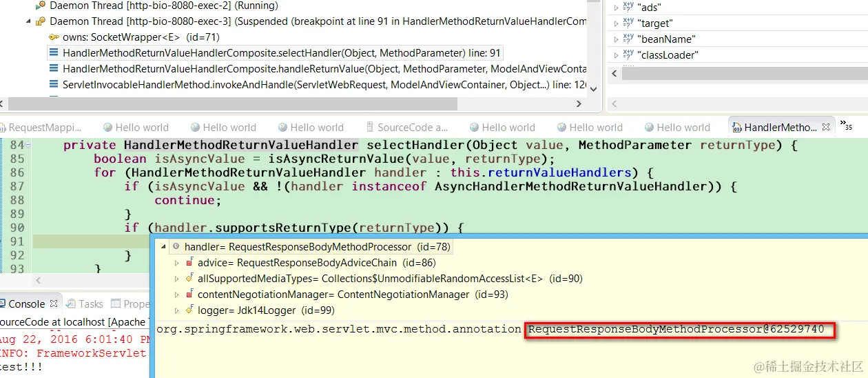Screen dimensions: 868x378
Task: Click the stack frame icon beside invokeAndHandle
Action: [54, 85]
